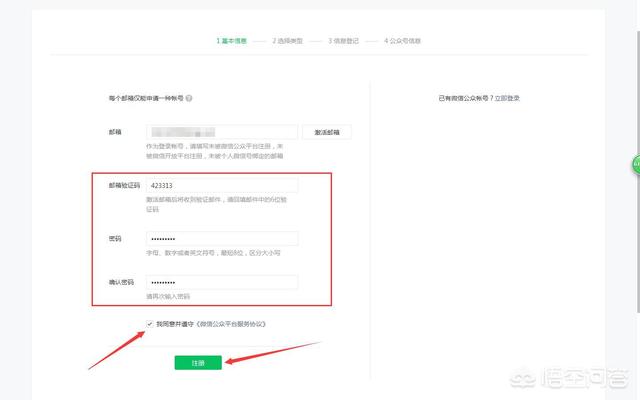Click the 邮箱验证码 field label
Viewport: 640px width, 400px height.
click(x=122, y=186)
